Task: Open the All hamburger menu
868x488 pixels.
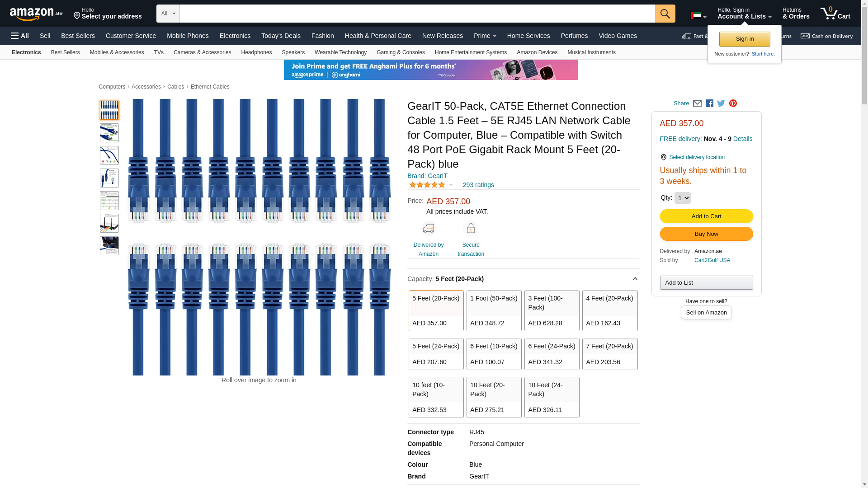Action: 20,36
